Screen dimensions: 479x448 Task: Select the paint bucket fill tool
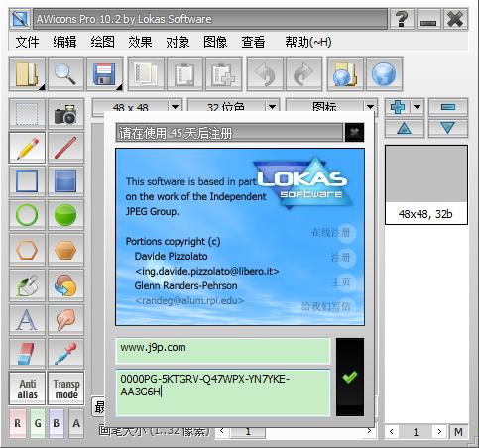pyautogui.click(x=27, y=285)
